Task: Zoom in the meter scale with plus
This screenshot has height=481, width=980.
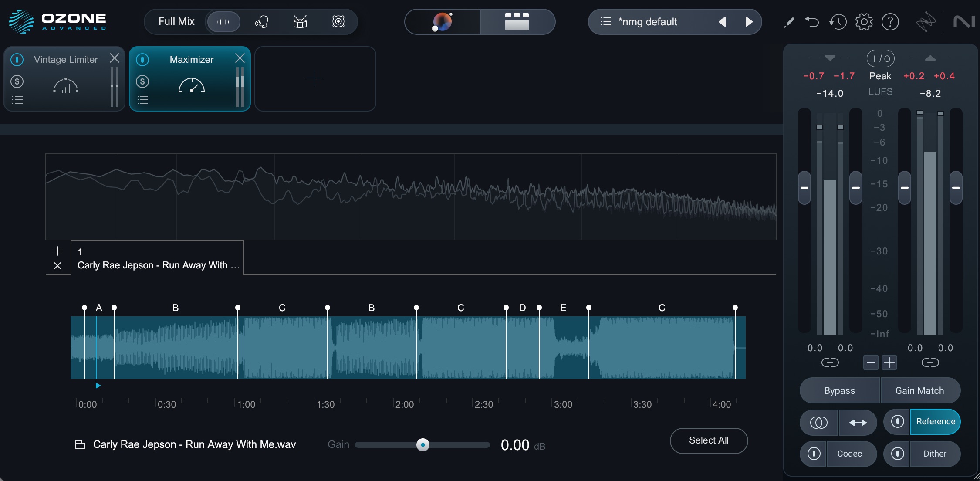Action: [x=889, y=362]
